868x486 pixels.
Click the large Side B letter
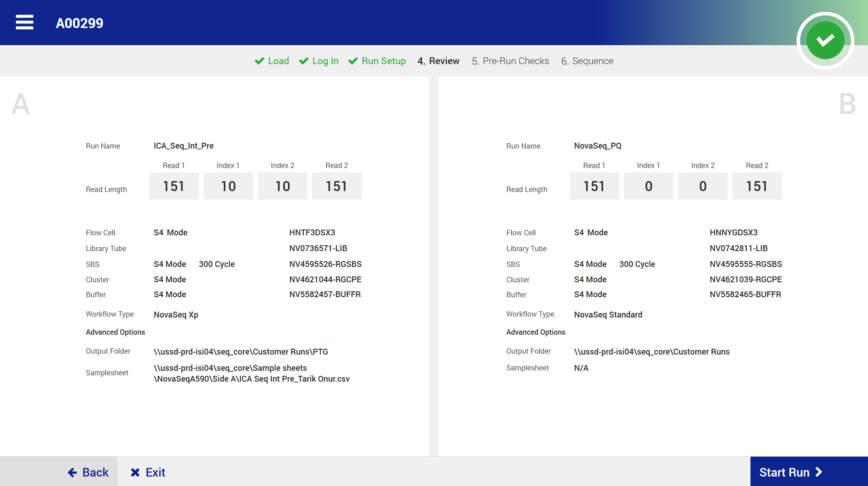pos(847,104)
